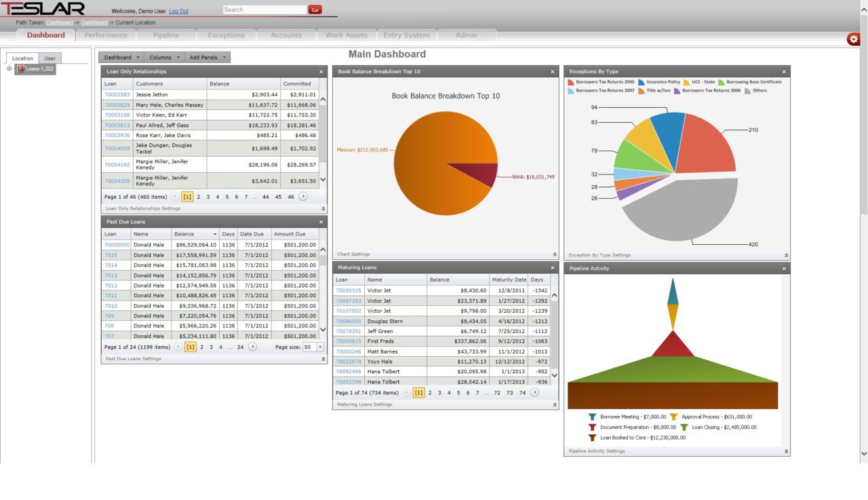Open the Add Panels dropdown menu
This screenshot has height=500, width=868.
(x=208, y=58)
